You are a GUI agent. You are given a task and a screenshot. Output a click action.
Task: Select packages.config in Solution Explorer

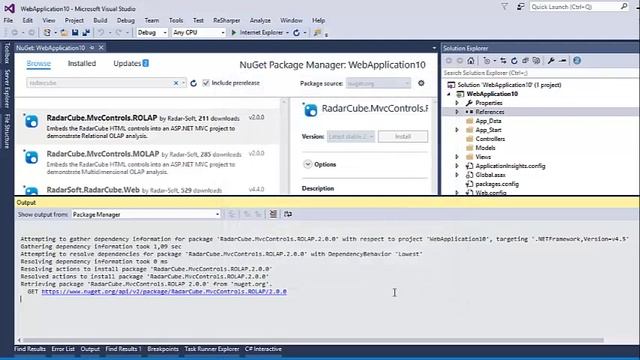click(x=497, y=184)
